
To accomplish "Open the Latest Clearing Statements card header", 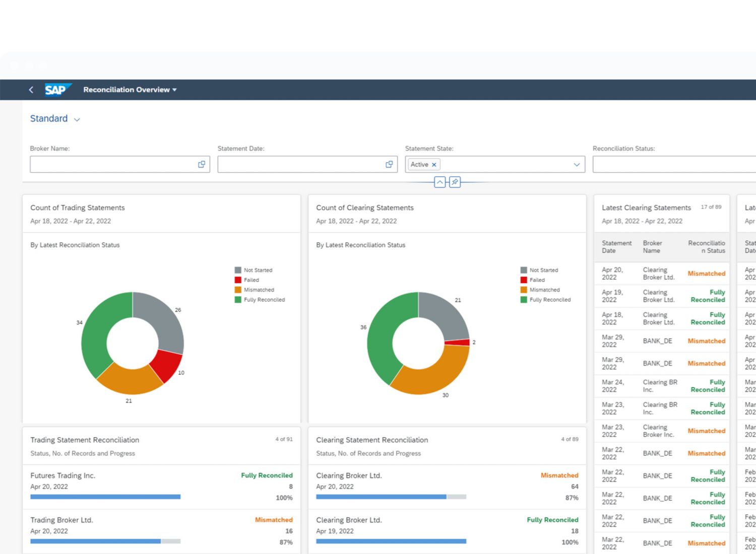I will tap(646, 208).
